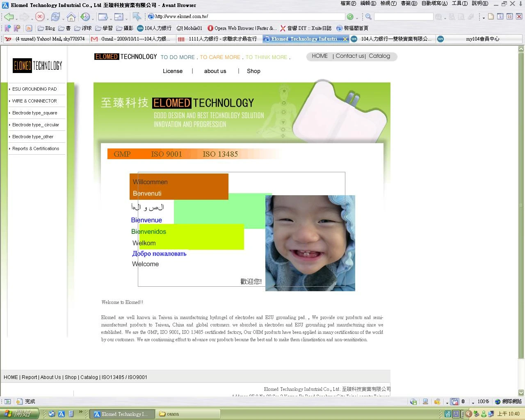Open the History clock icon

click(x=85, y=17)
